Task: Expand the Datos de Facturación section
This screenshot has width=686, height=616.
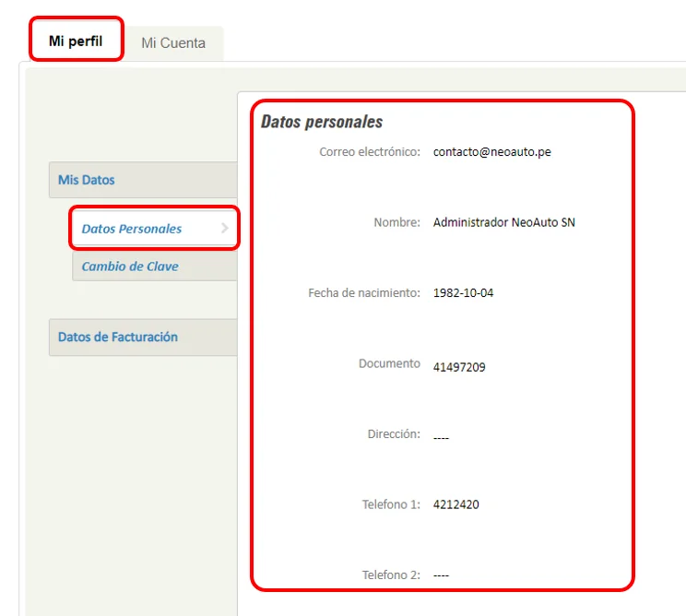Action: click(118, 337)
